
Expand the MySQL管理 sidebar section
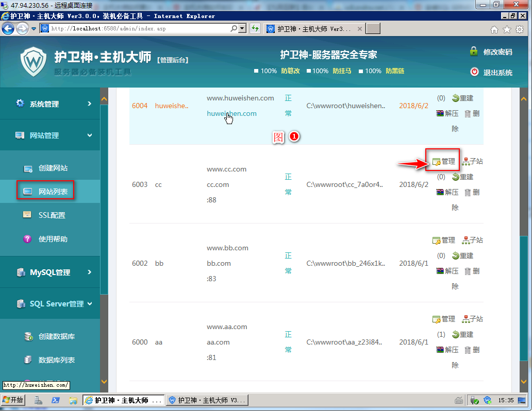(50, 272)
